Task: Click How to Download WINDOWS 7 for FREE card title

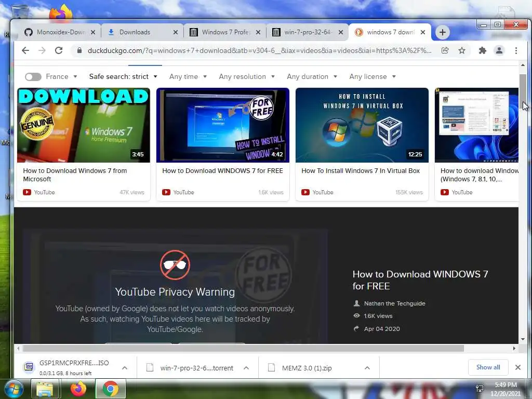Action: pos(222,170)
